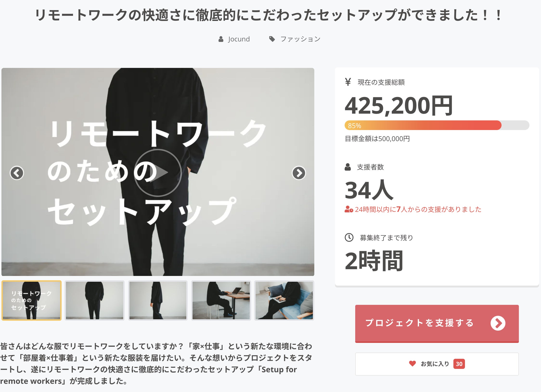The height and width of the screenshot is (392, 541).
Task: Support the project via プロジェクトを支援する
Action: point(437,323)
